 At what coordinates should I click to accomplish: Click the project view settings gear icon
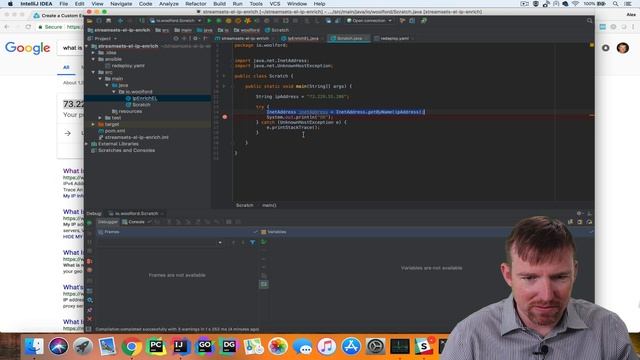tap(195, 38)
